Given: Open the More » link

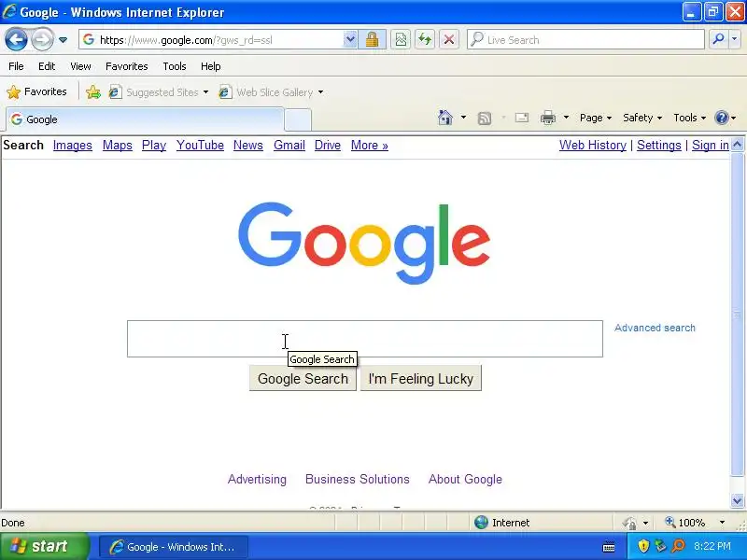Looking at the screenshot, I should point(369,146).
